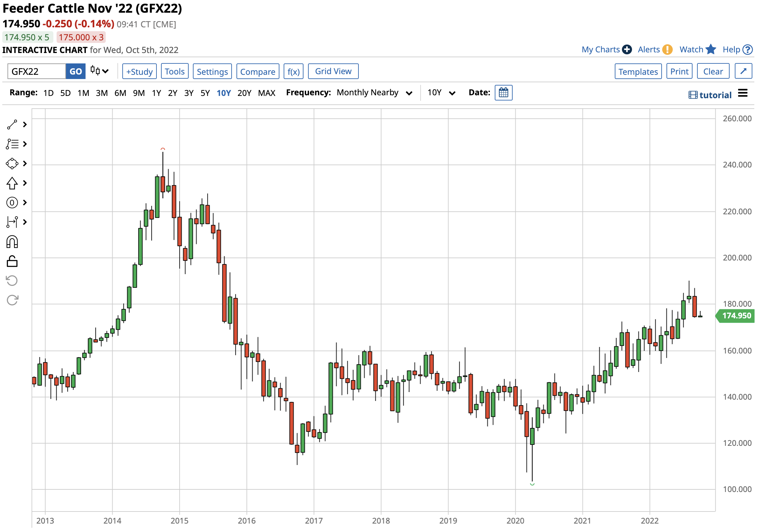Select the MAX range option
Screen dimensions: 767x532
(x=267, y=93)
